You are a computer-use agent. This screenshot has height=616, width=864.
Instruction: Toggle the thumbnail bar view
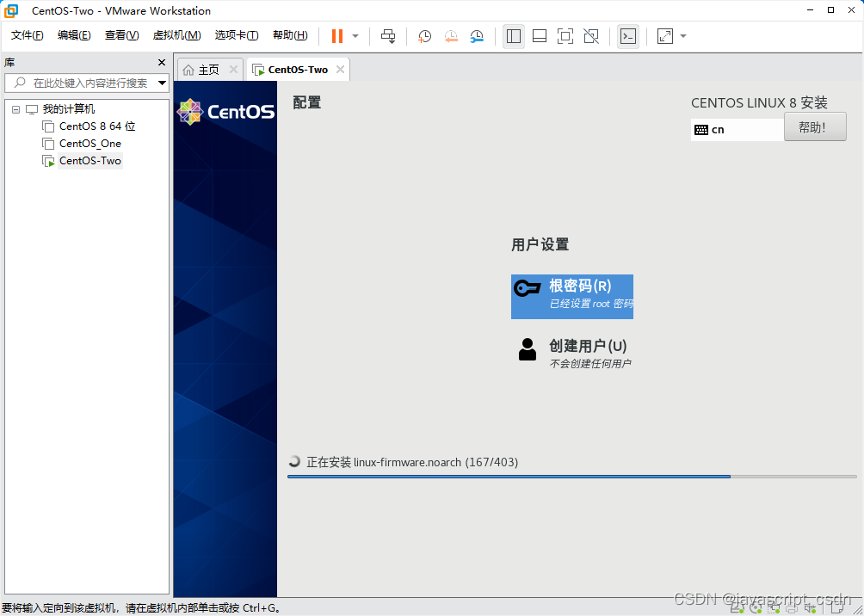point(540,36)
